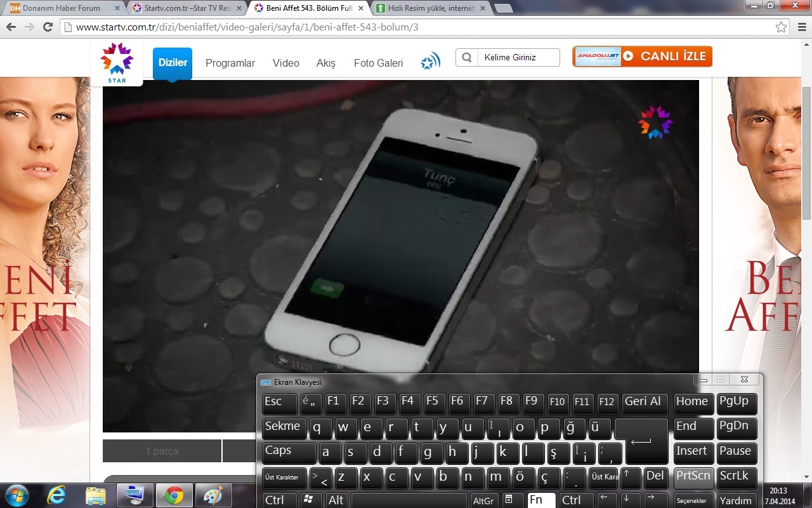
Task: Click the context menu key
Action: tap(513, 500)
